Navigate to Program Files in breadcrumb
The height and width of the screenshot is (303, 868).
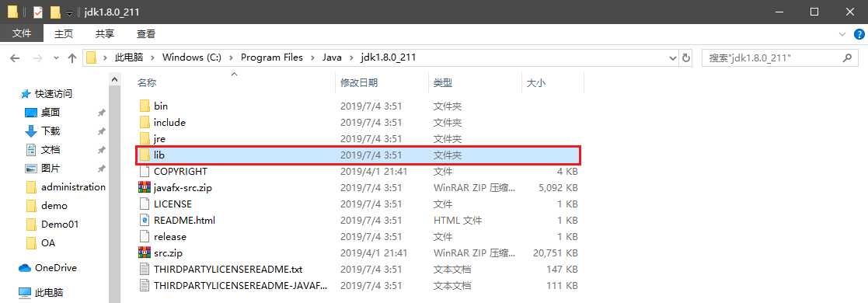[272, 57]
